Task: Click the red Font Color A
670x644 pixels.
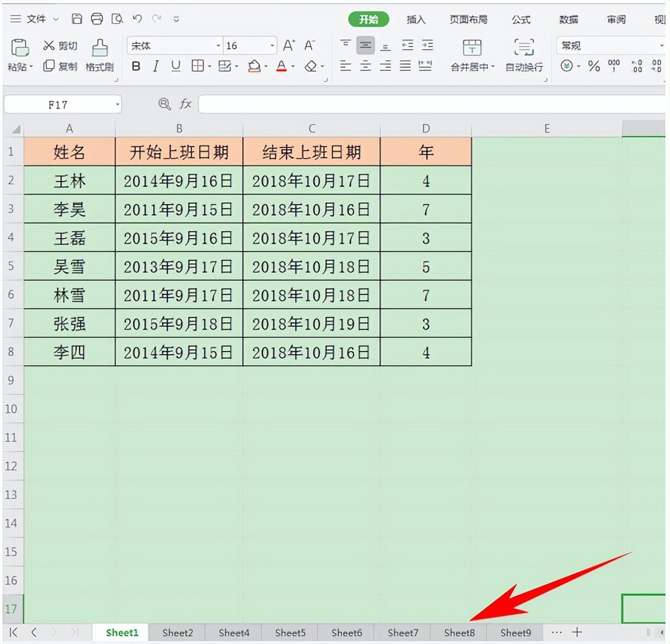Action: 281,66
